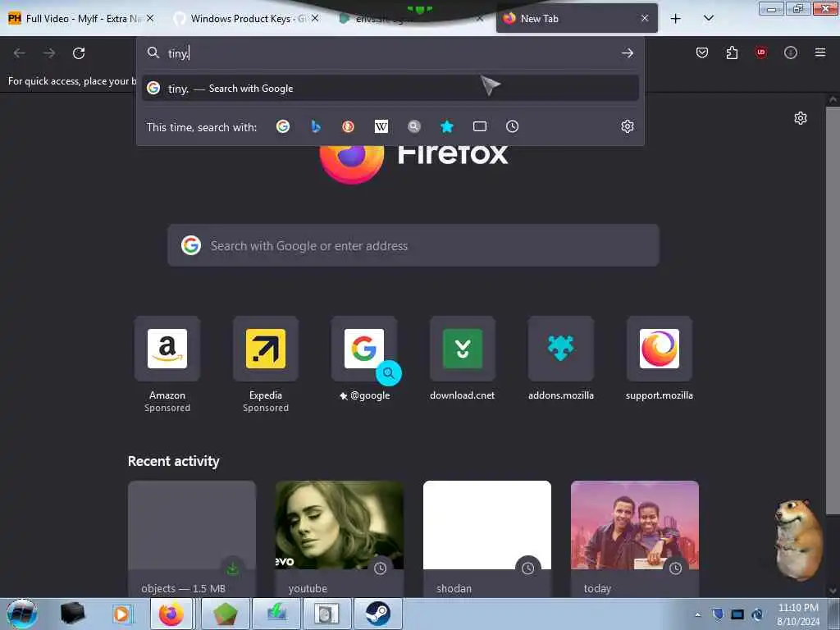Viewport: 840px width, 630px height.
Task: Open the Extensions puzzle icon
Action: click(x=732, y=52)
